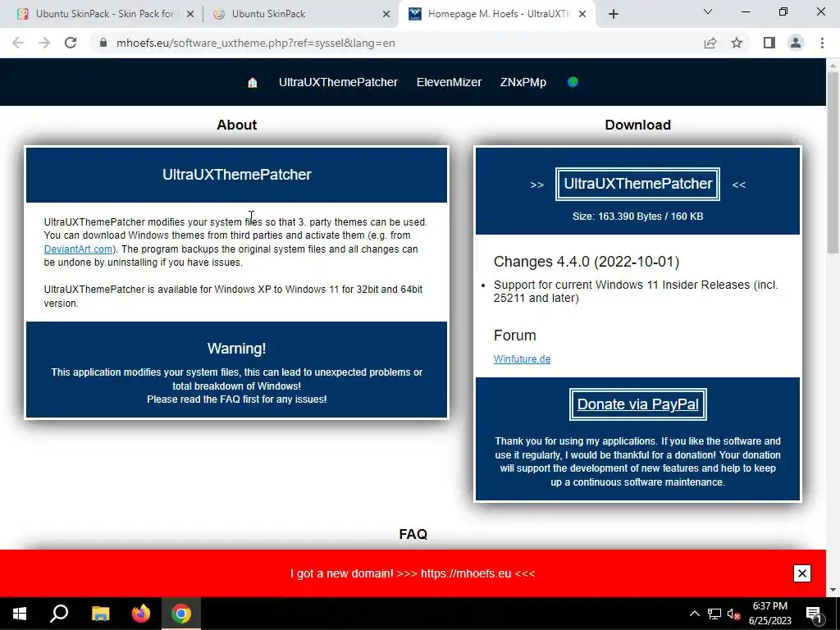Go to the site home icon

tap(253, 83)
